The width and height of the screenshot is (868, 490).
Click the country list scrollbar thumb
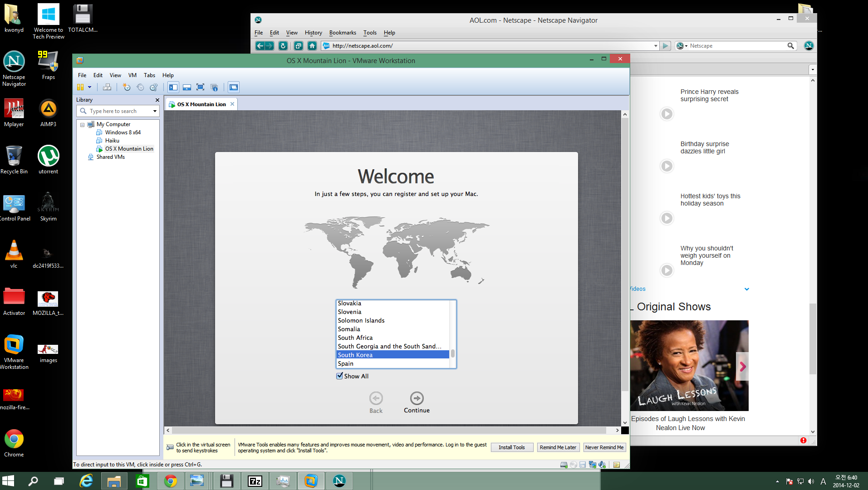click(x=453, y=353)
